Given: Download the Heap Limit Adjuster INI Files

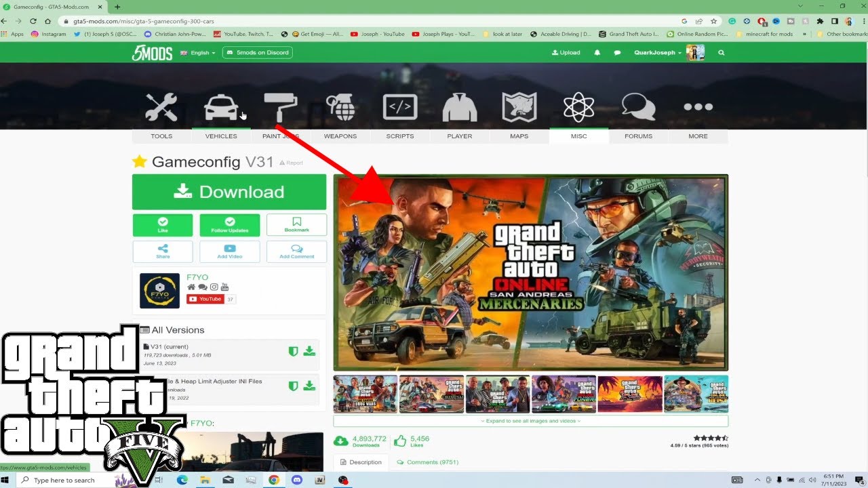Looking at the screenshot, I should [x=309, y=386].
